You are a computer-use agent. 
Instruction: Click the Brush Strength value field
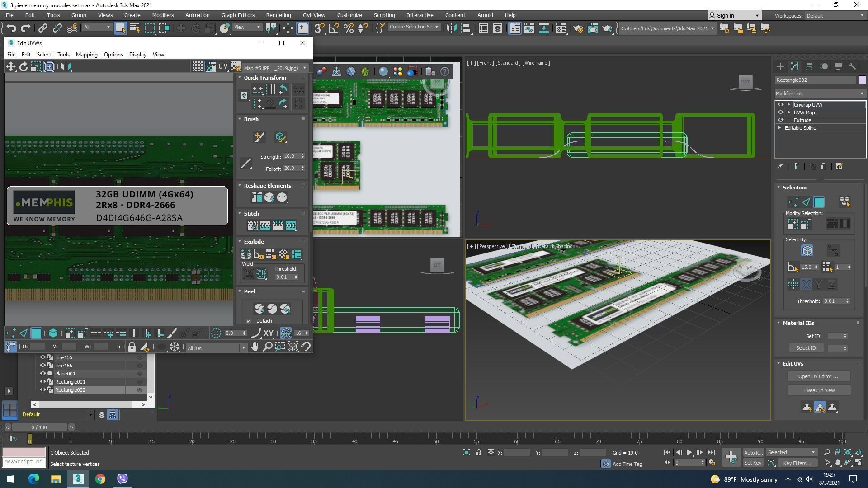291,156
